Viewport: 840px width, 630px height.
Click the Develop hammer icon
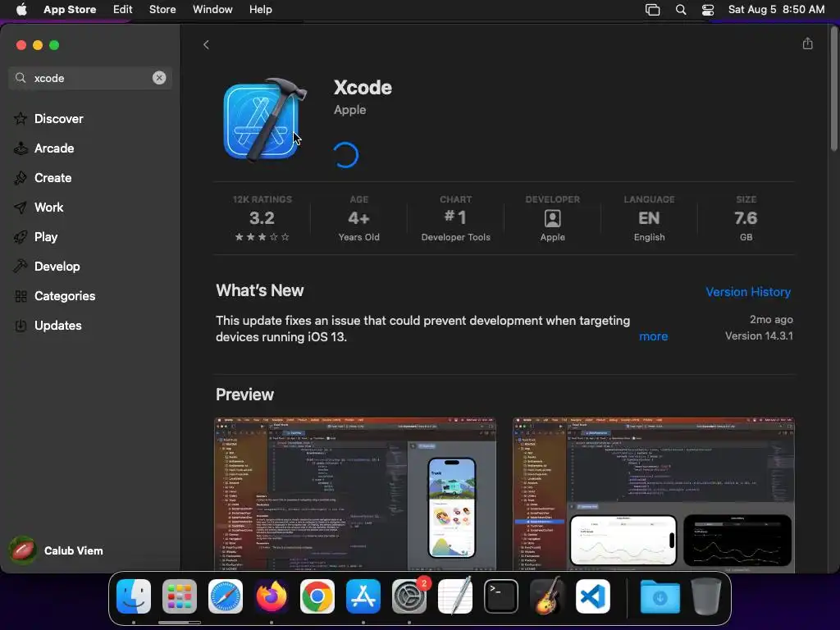(x=21, y=267)
